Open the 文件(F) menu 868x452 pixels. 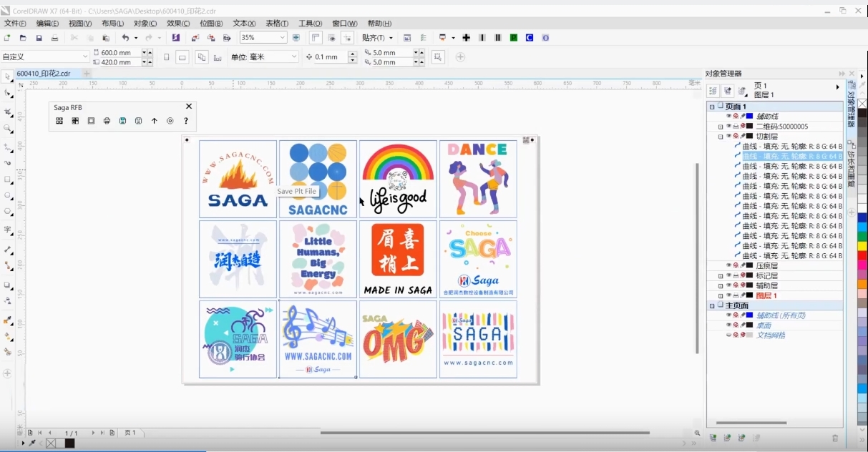pos(15,24)
